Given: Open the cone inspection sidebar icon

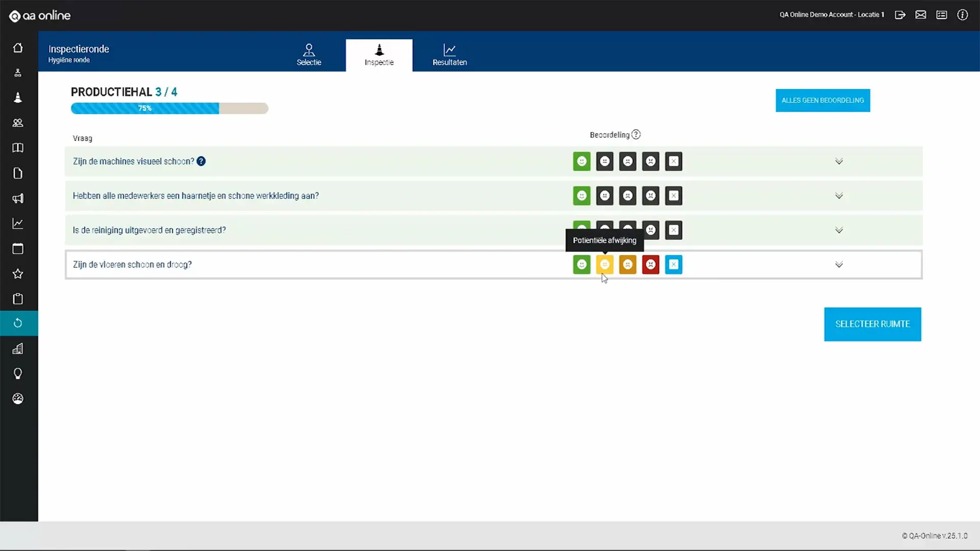Looking at the screenshot, I should 18,97.
